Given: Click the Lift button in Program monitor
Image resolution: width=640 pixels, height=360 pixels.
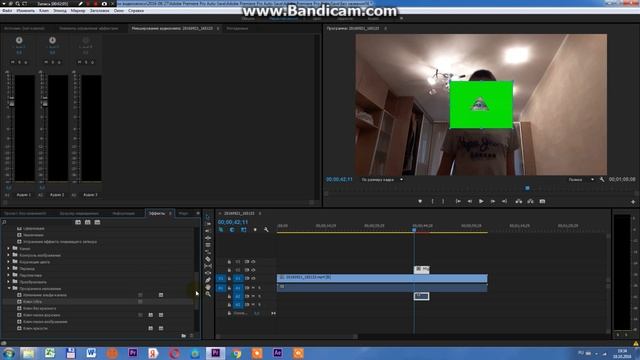Looking at the screenshot, I should [519, 201].
